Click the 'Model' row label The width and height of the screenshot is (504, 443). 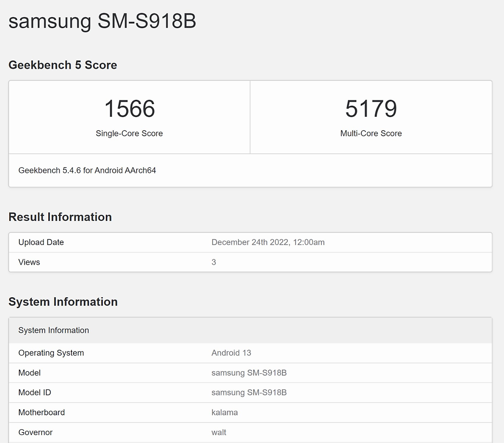(x=29, y=373)
